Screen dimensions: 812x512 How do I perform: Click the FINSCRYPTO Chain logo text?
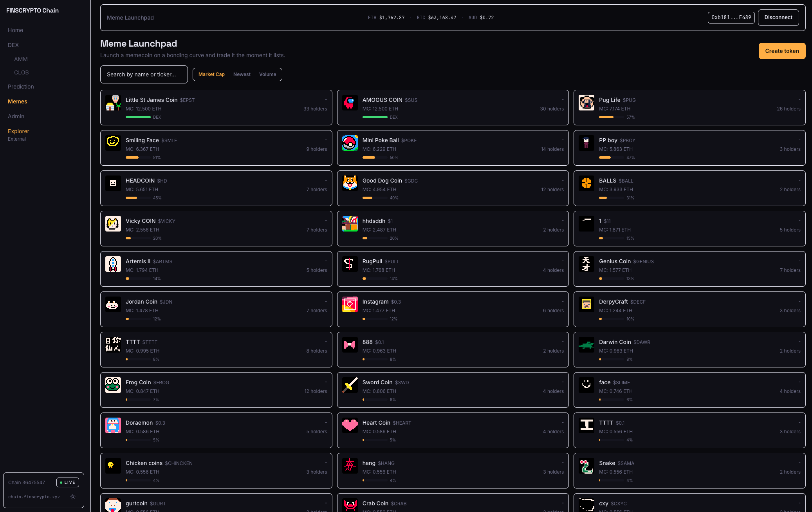point(32,11)
